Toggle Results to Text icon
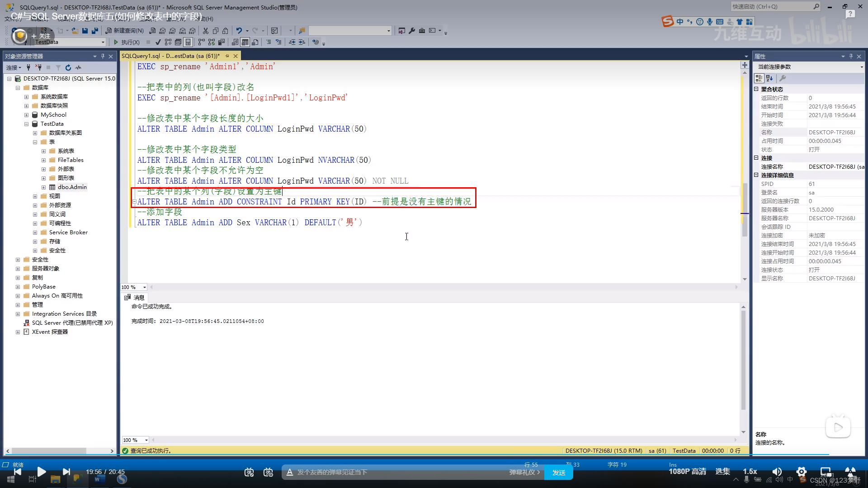868x488 pixels. [235, 42]
